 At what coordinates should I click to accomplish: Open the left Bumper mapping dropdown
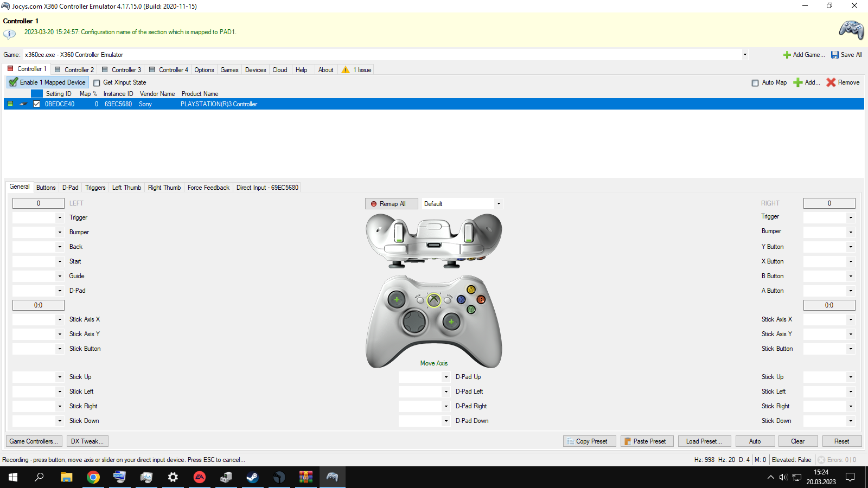60,233
